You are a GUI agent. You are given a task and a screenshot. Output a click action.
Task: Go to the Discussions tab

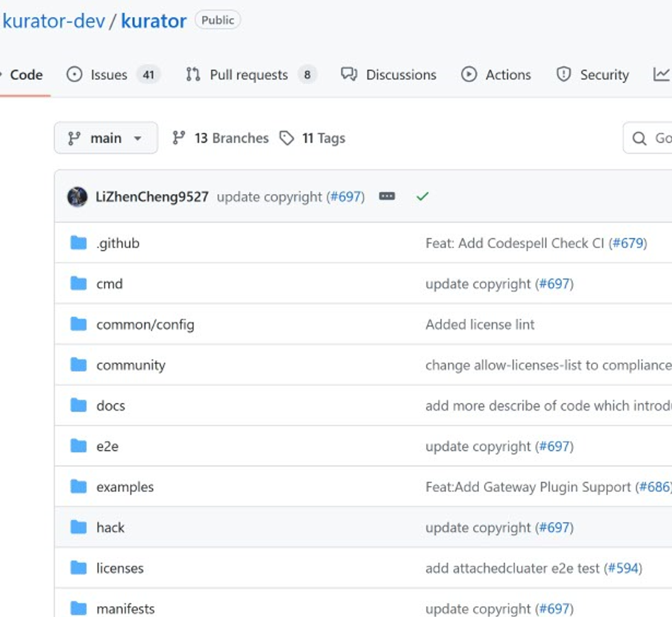pos(388,74)
